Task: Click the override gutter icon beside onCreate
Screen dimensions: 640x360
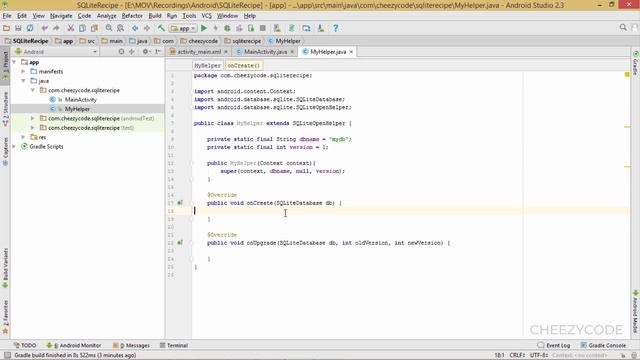Action: [180, 203]
